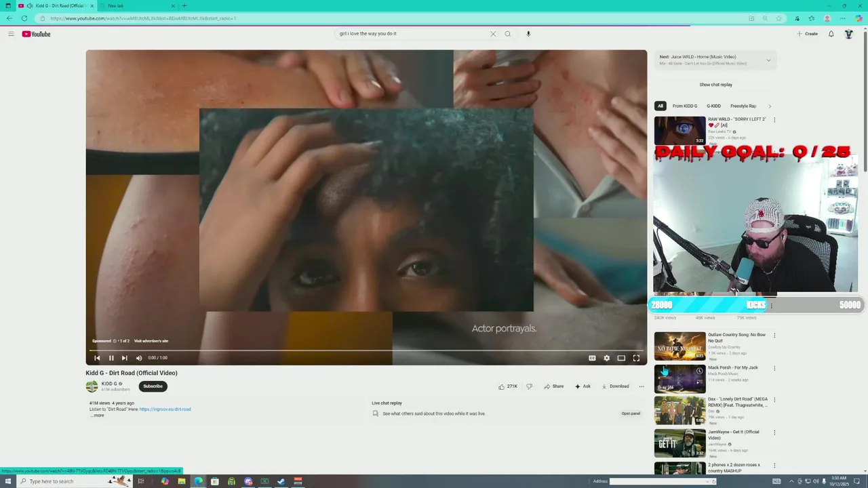Open the browser profile icon
Screen dimensions: 868x488
(827, 18)
